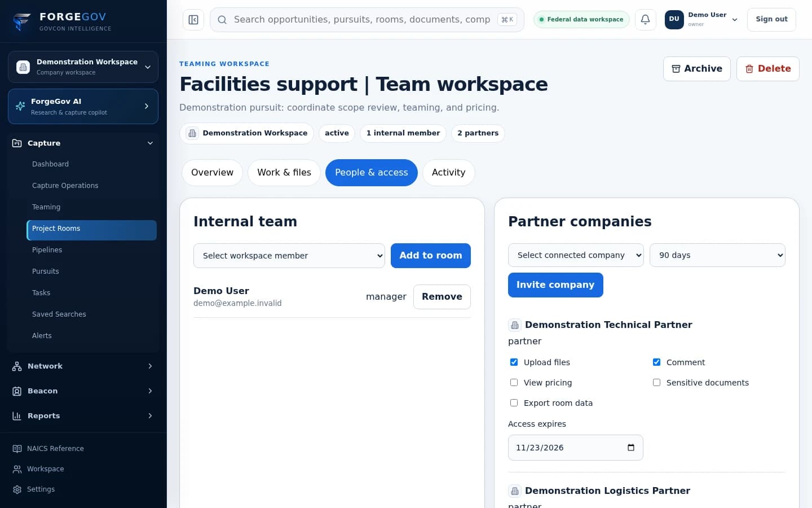The height and width of the screenshot is (508, 812).
Task: Click the Demonstration Technical Partner company icon
Action: [x=515, y=325]
